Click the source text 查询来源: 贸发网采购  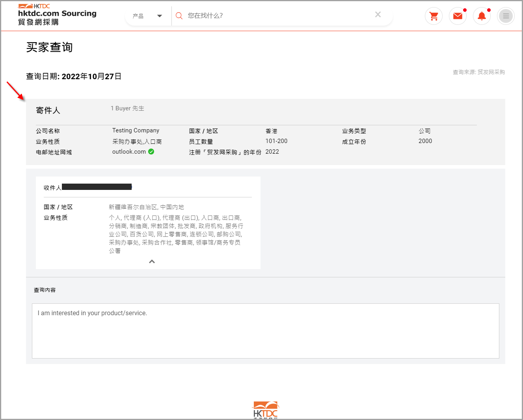(478, 72)
